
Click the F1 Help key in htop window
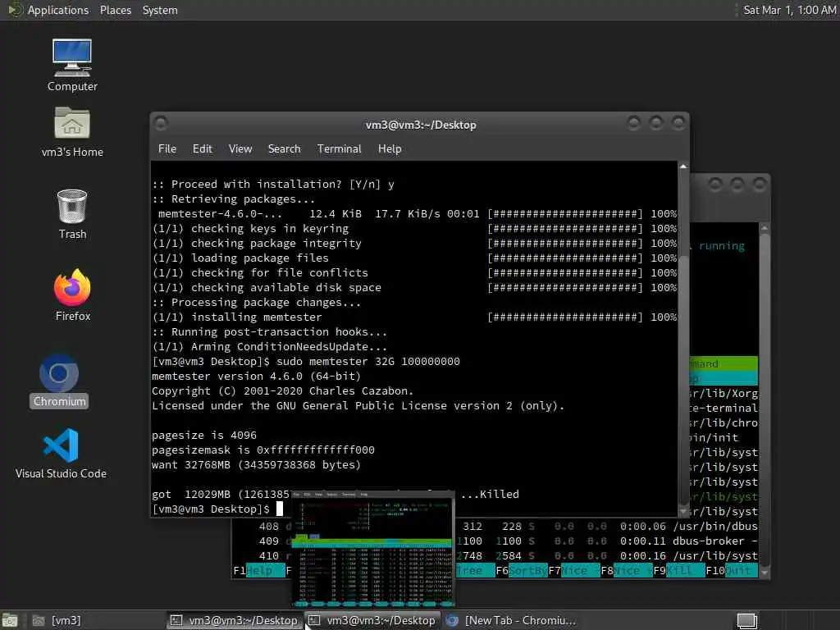coord(258,571)
